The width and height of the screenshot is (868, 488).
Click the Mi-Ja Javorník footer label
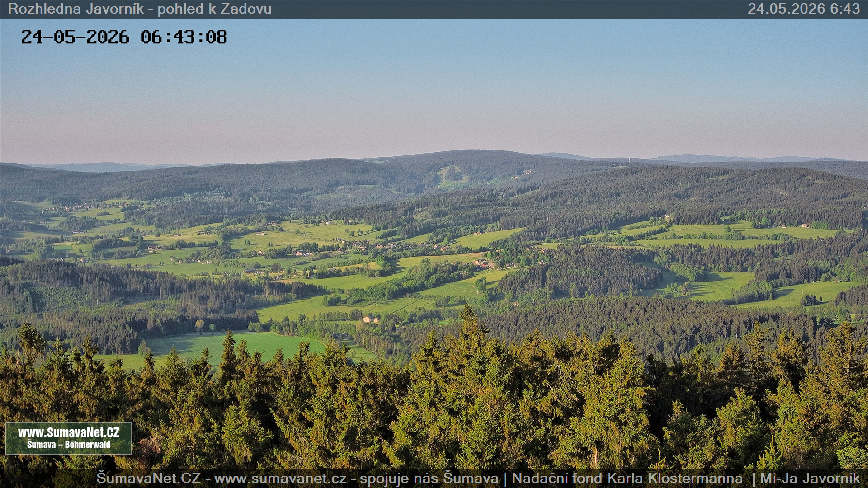[x=810, y=478]
